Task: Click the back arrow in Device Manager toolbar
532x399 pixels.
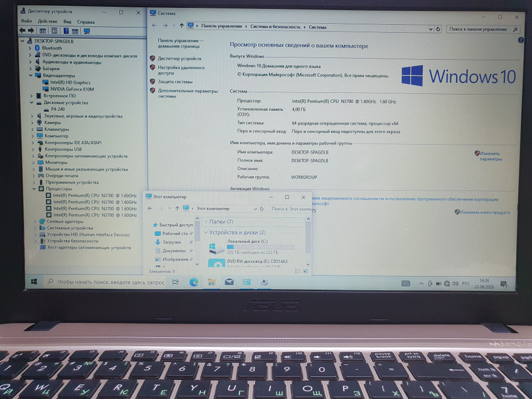Action: pyautogui.click(x=22, y=30)
